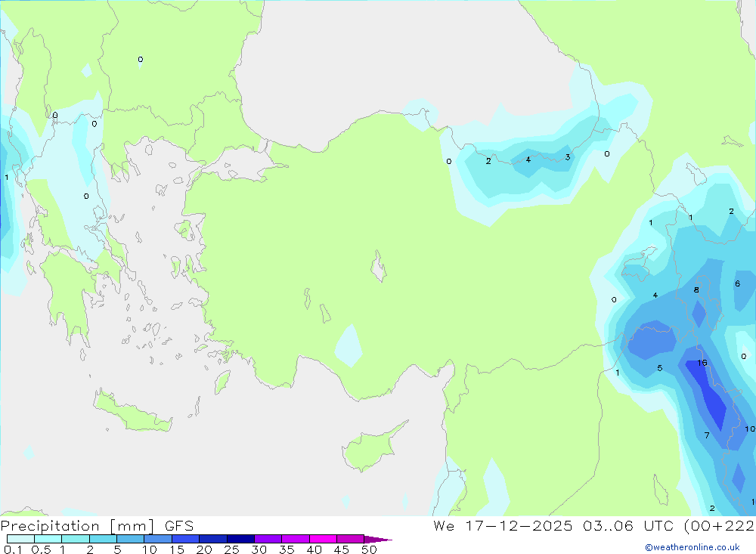Select the 45–50 mm legend swatch
This screenshot has width=756, height=554.
350,539
